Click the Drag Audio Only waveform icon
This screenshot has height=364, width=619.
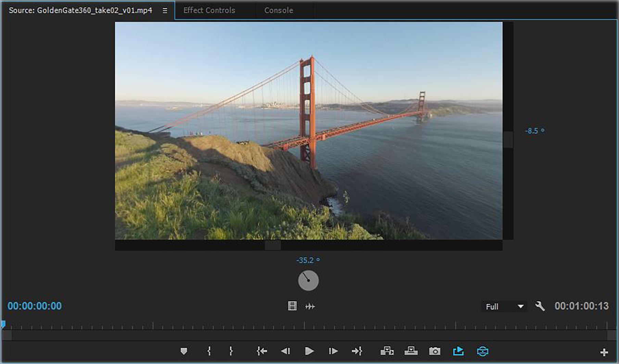point(310,306)
